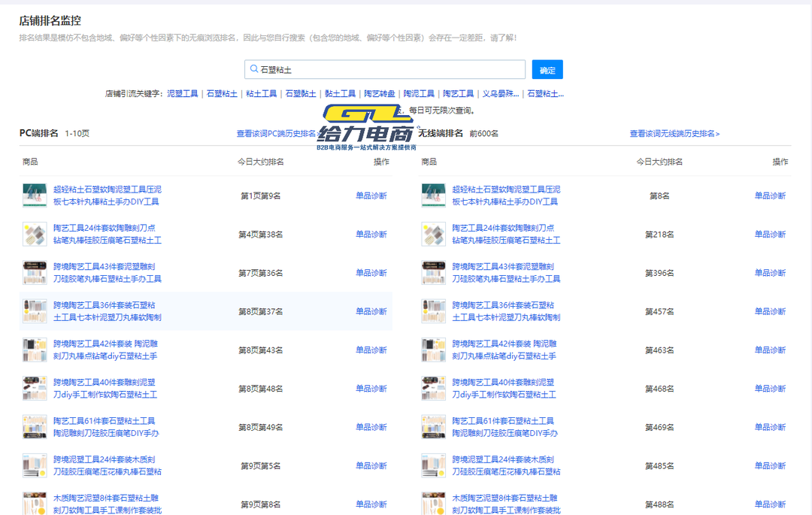The height and width of the screenshot is (515, 812).
Task: Select the 陶艺转盘 keyword link
Action: (380, 94)
